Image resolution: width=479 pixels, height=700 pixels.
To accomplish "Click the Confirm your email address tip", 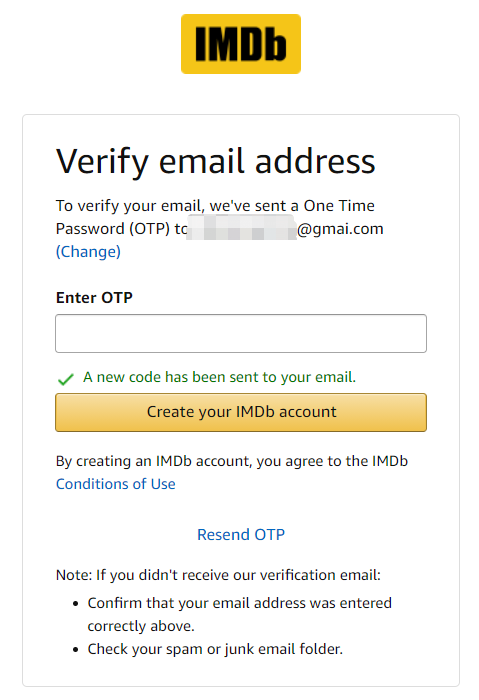I will tap(240, 614).
